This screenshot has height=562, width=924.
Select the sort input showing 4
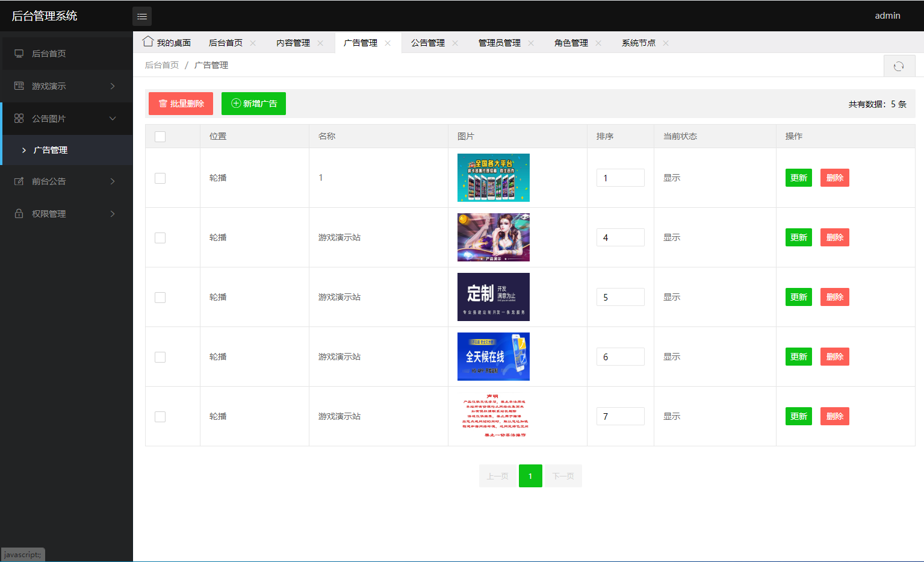coord(620,237)
